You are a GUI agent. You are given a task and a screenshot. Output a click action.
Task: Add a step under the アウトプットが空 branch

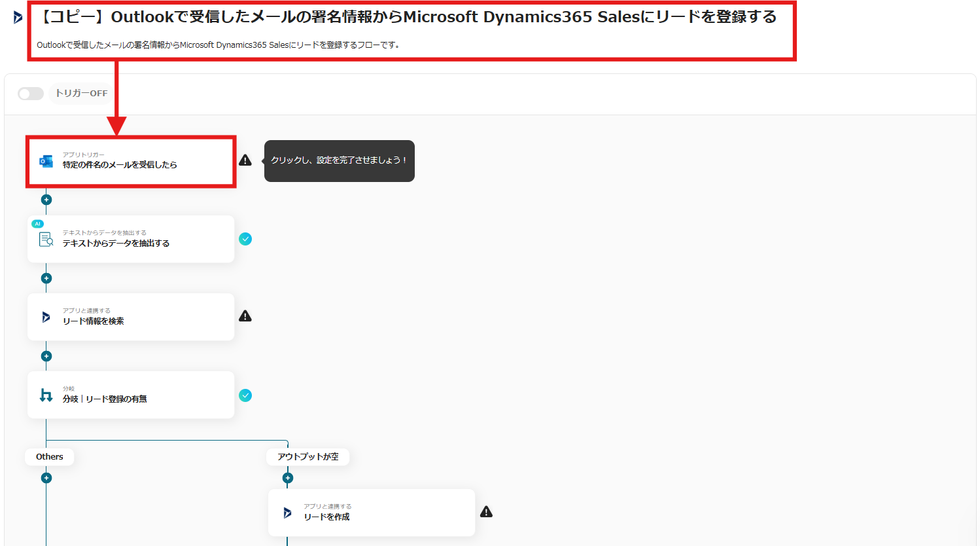pyautogui.click(x=288, y=478)
